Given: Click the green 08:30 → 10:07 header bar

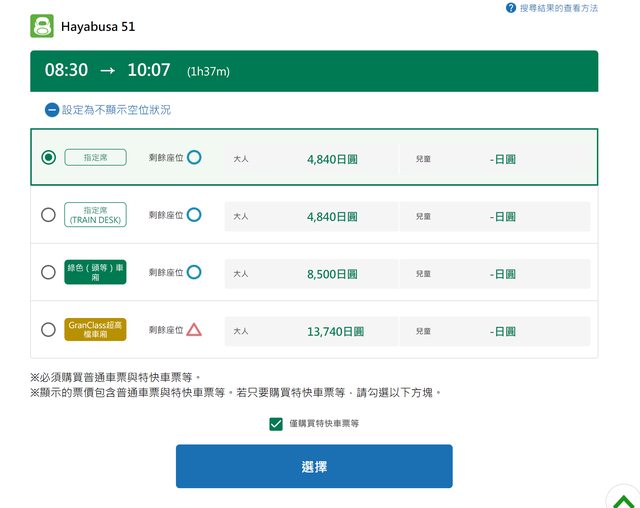Looking at the screenshot, I should [x=314, y=71].
